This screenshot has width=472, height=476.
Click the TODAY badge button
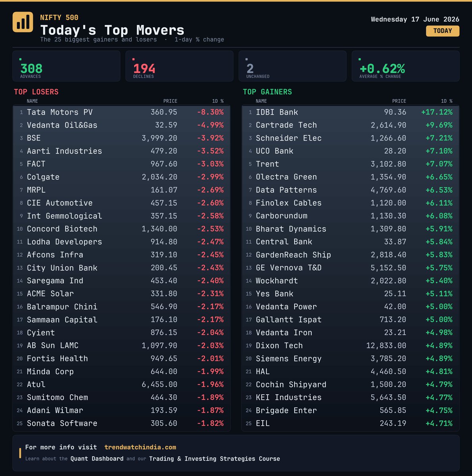pyautogui.click(x=443, y=31)
